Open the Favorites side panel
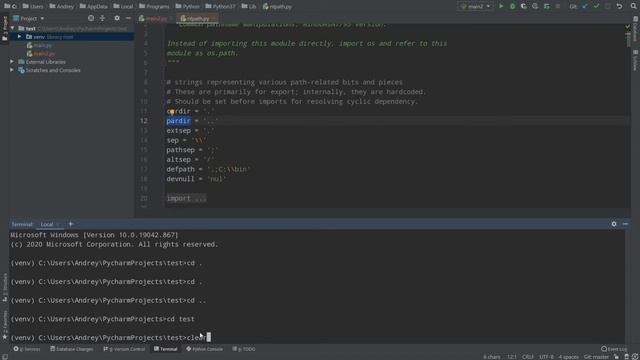Screen dimensions: 640x360 (x=4, y=324)
